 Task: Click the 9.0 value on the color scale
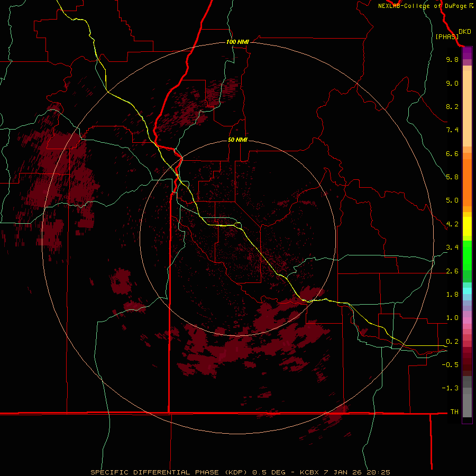pyautogui.click(x=452, y=83)
